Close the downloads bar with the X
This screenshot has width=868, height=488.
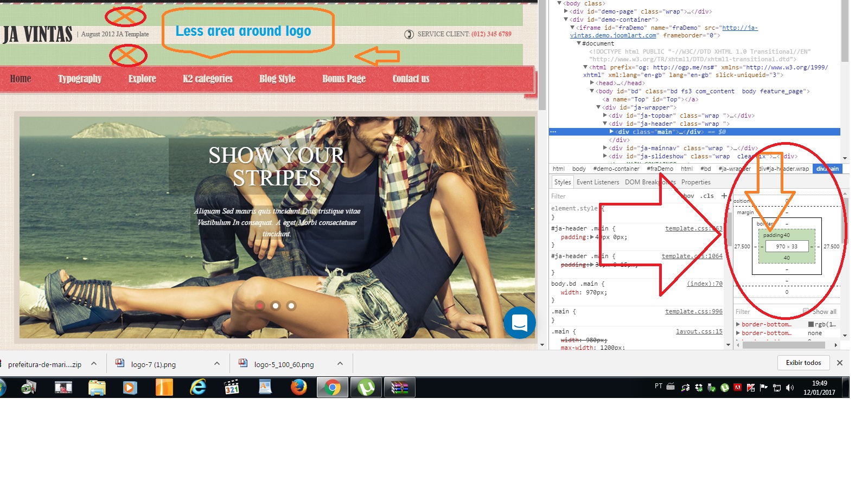coord(839,363)
